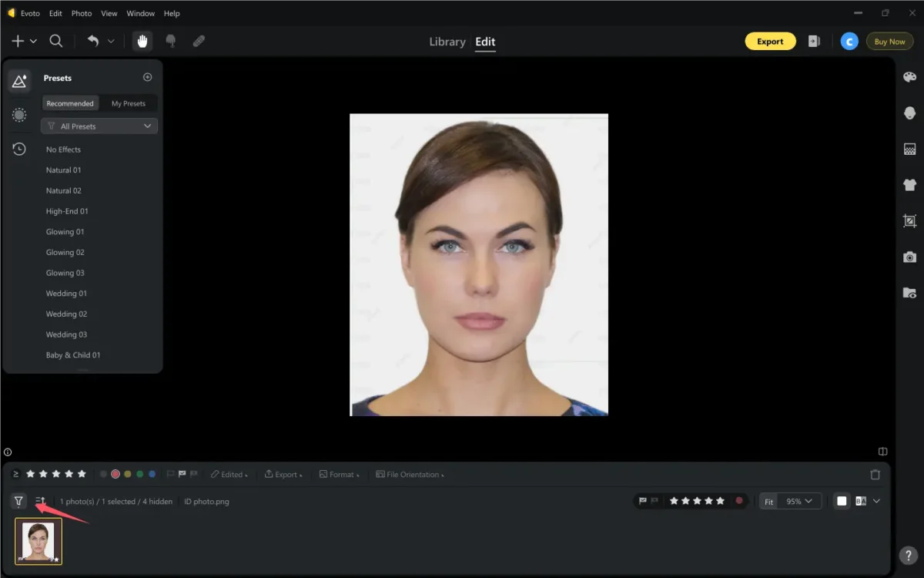Select the bandage healing tool

[x=199, y=42]
